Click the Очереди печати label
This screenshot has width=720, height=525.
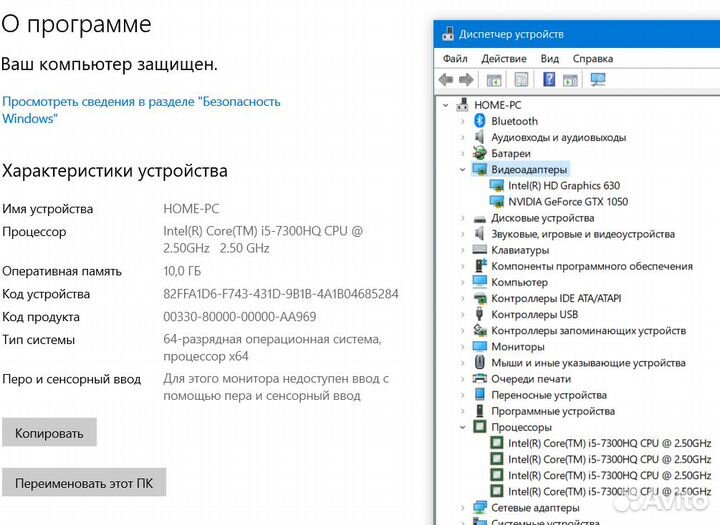pyautogui.click(x=531, y=379)
